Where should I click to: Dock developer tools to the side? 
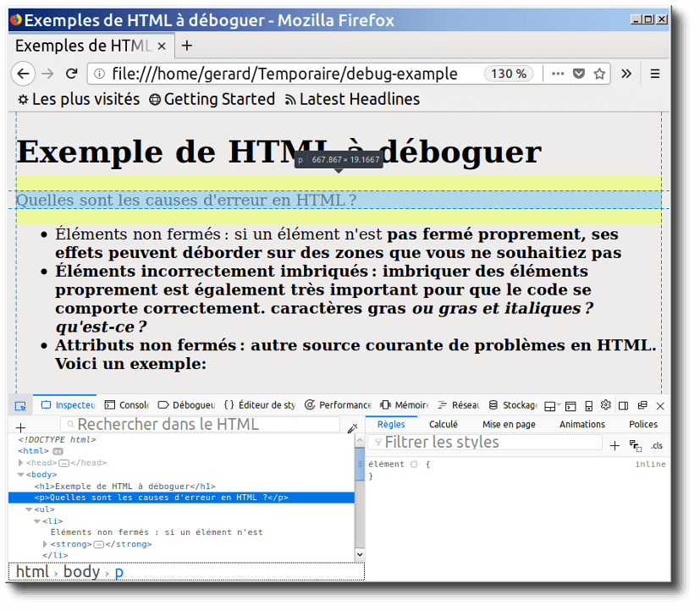coord(624,405)
